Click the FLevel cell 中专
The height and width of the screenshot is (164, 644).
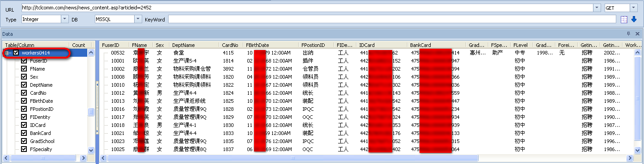(x=519, y=53)
